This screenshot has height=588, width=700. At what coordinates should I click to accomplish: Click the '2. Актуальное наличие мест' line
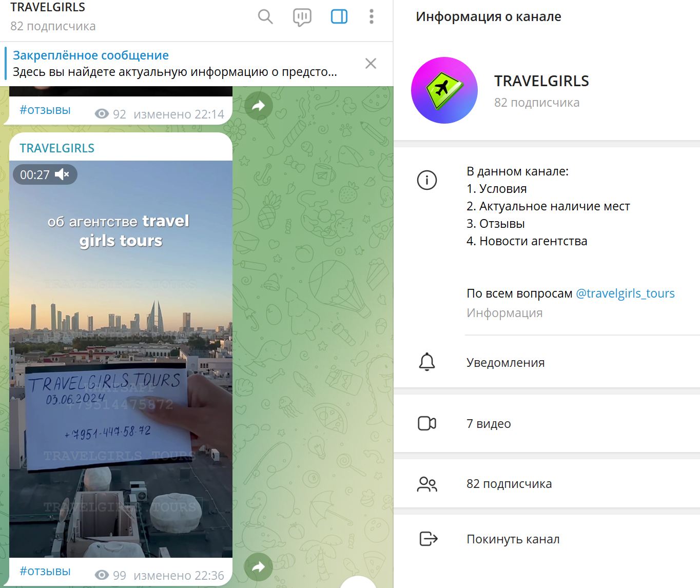548,206
